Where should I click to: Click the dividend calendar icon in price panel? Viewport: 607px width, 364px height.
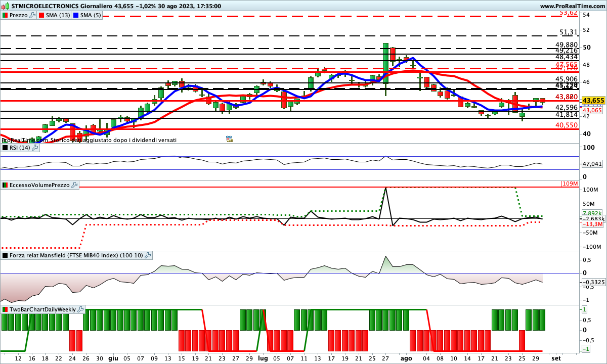pos(229,139)
